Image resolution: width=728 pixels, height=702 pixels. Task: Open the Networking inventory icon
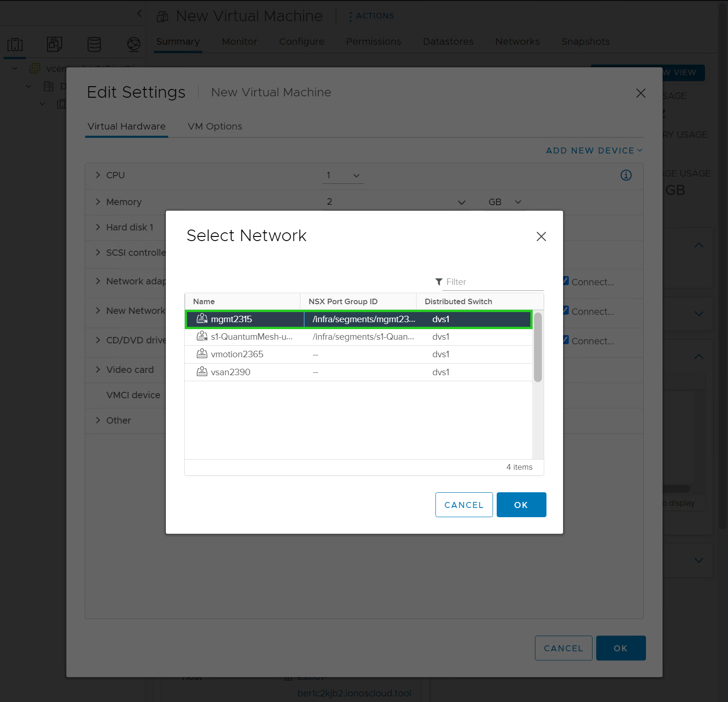click(x=134, y=45)
